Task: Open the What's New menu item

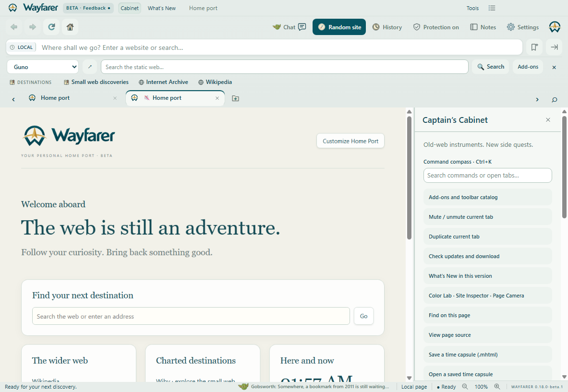Action: [161, 8]
